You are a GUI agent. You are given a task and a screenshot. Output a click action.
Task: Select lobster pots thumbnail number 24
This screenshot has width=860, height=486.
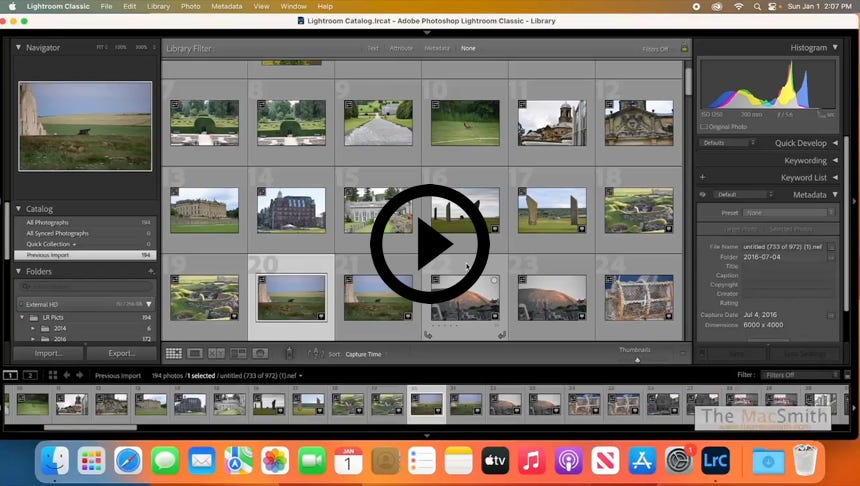[x=639, y=297]
